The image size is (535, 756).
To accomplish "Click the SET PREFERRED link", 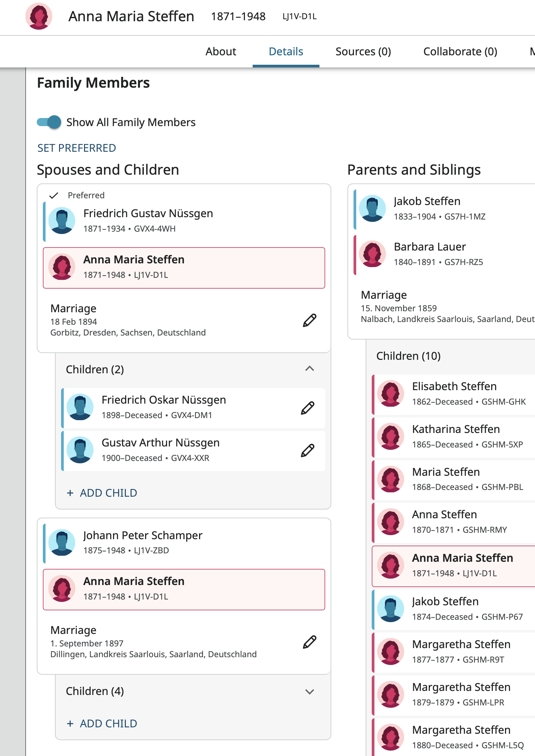I will tap(77, 148).
